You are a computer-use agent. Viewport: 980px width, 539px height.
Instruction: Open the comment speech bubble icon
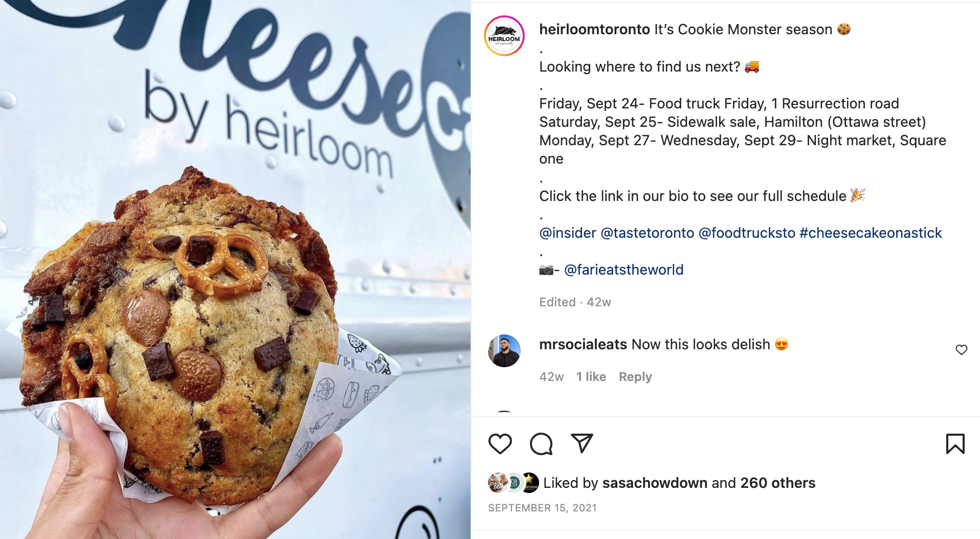coord(541,443)
